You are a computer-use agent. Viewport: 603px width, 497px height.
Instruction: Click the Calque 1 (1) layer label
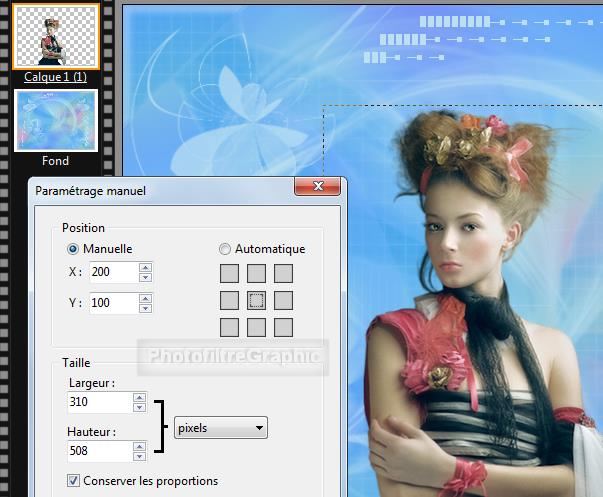pos(55,77)
